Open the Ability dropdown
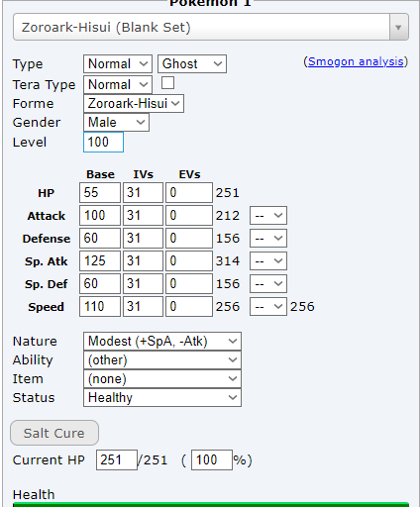Image resolution: width=420 pixels, height=507 pixels. pos(162,359)
